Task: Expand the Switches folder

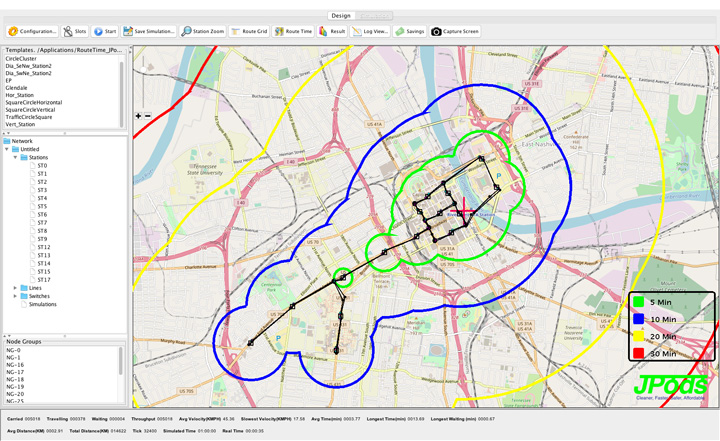Action: click(15, 296)
